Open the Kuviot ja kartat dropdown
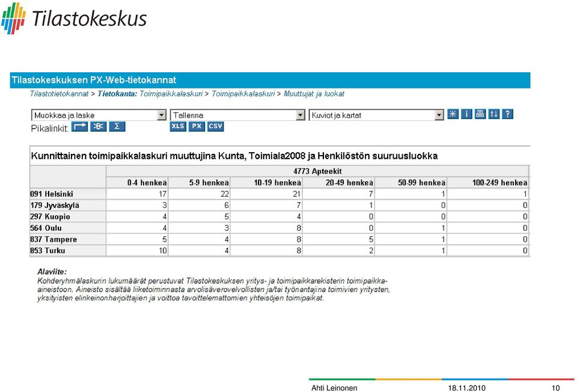The height and width of the screenshot is (392, 577). pos(376,115)
